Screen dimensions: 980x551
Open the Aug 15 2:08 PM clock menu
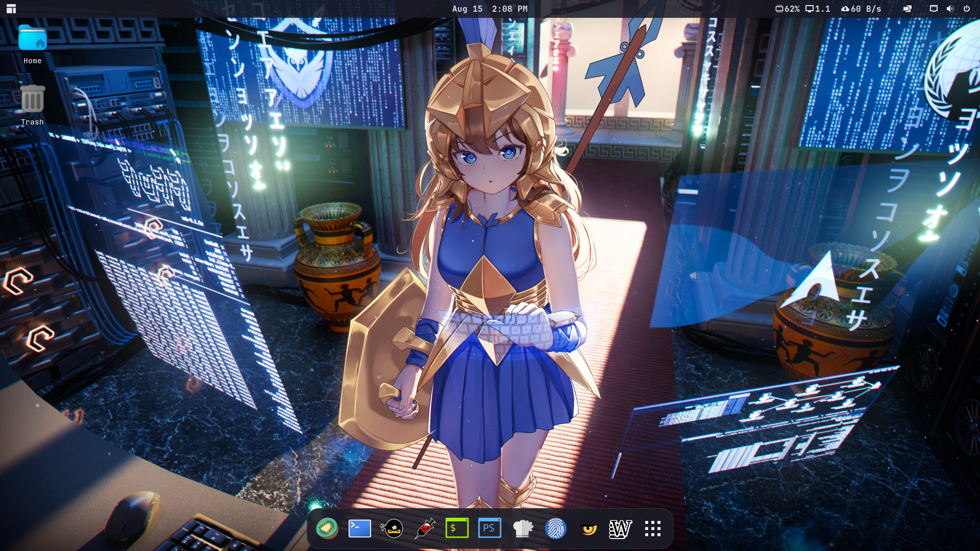tap(489, 9)
